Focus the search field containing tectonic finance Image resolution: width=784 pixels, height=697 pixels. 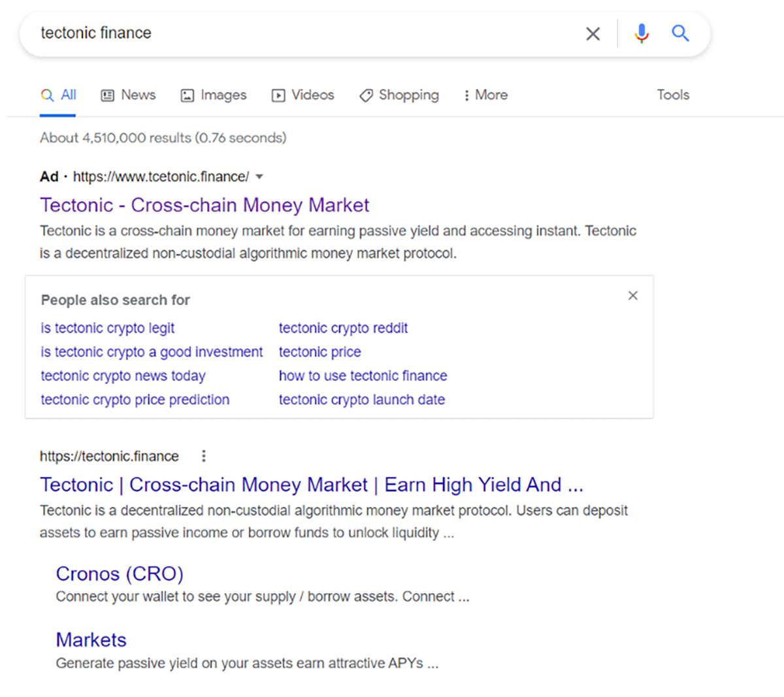click(x=294, y=33)
